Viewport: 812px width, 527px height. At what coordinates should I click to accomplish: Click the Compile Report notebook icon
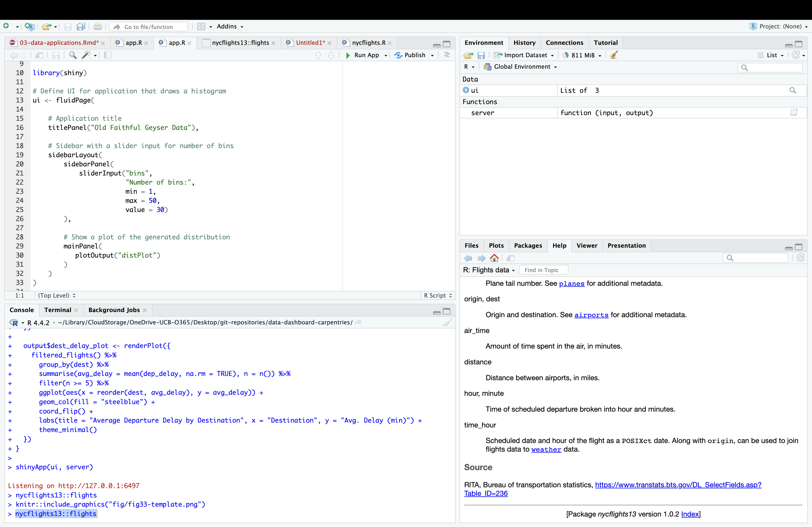point(108,55)
